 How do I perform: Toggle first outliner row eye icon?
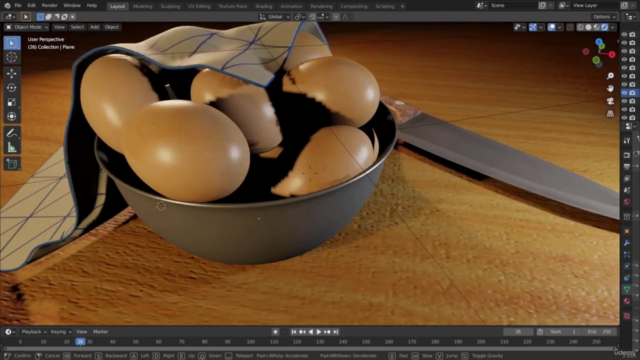pos(624,35)
